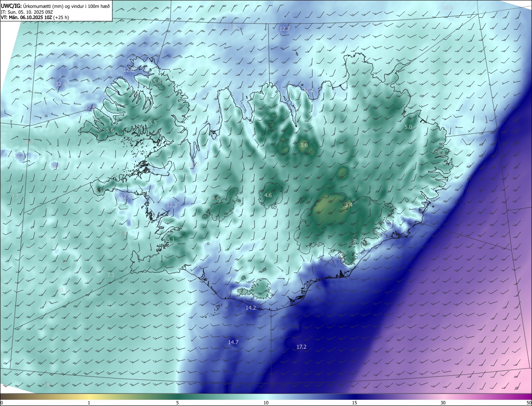Click the '1' tick on the color scale
The width and height of the screenshot is (532, 406).
point(89,403)
